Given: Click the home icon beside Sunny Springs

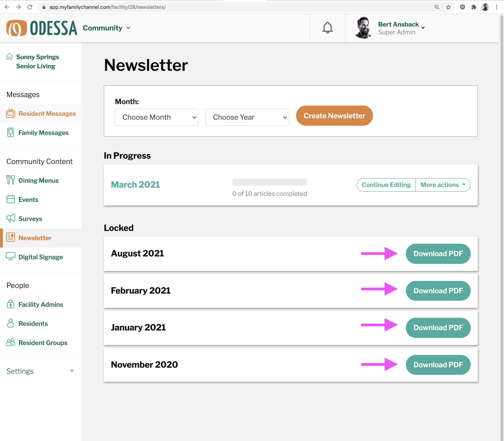Looking at the screenshot, I should coord(9,56).
